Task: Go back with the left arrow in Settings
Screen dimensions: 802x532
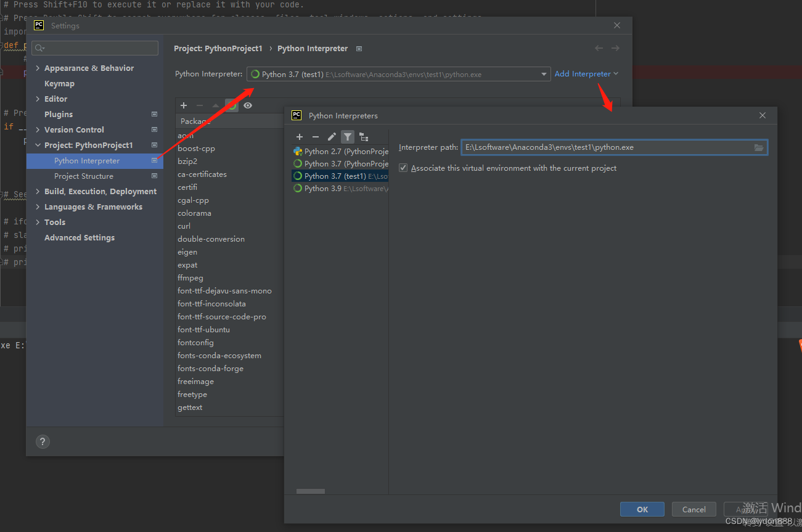Action: click(599, 48)
